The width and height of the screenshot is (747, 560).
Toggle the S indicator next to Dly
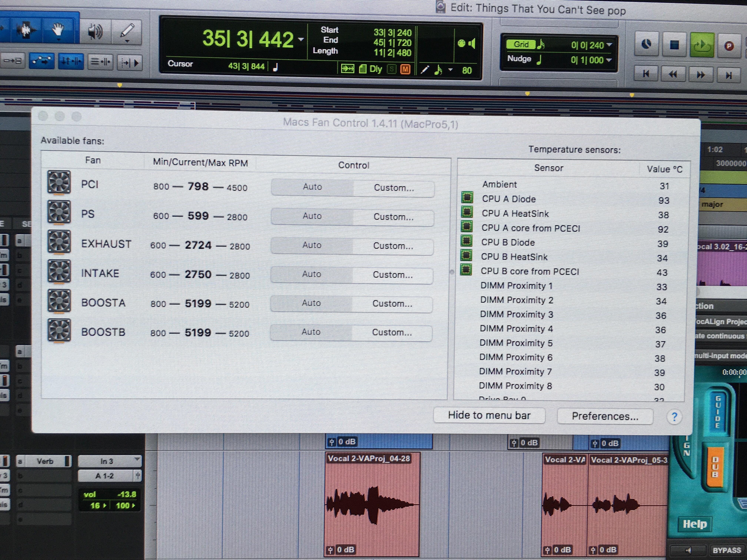tap(392, 69)
